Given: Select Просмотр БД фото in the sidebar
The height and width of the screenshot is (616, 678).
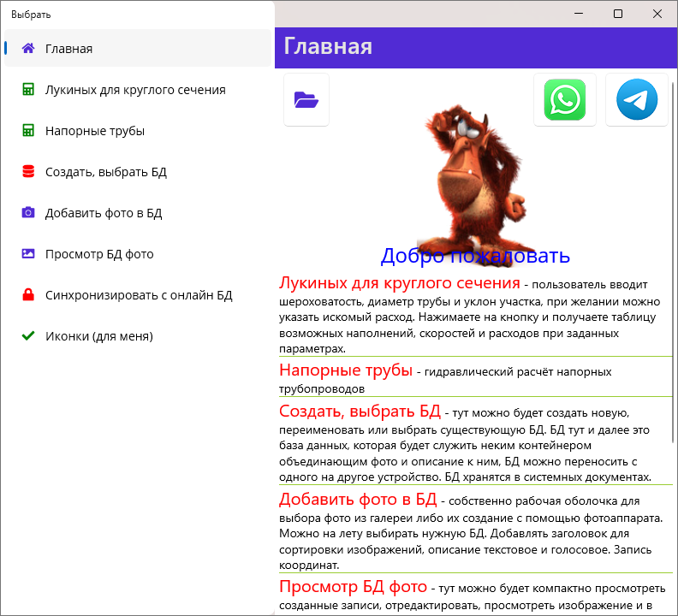Looking at the screenshot, I should tap(98, 254).
